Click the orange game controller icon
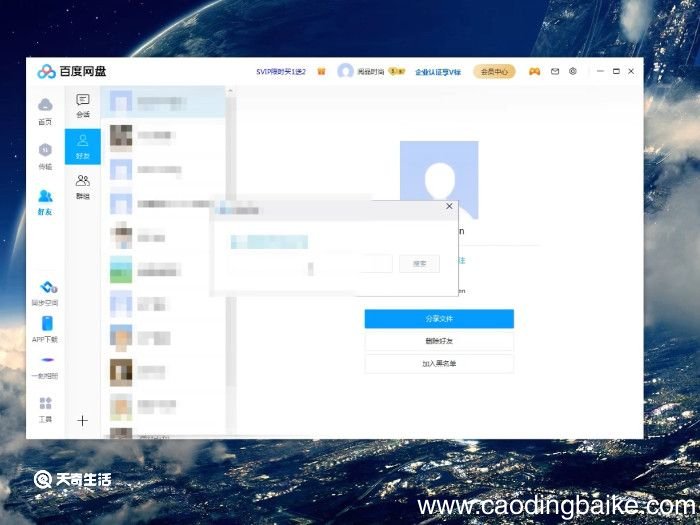The image size is (700, 525). click(x=534, y=71)
